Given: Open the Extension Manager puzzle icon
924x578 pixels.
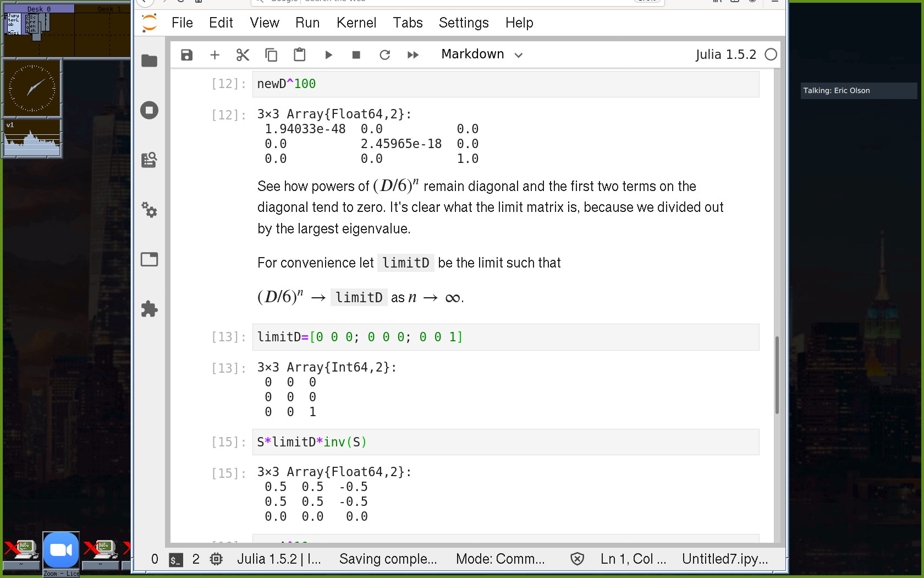Looking at the screenshot, I should coord(149,309).
